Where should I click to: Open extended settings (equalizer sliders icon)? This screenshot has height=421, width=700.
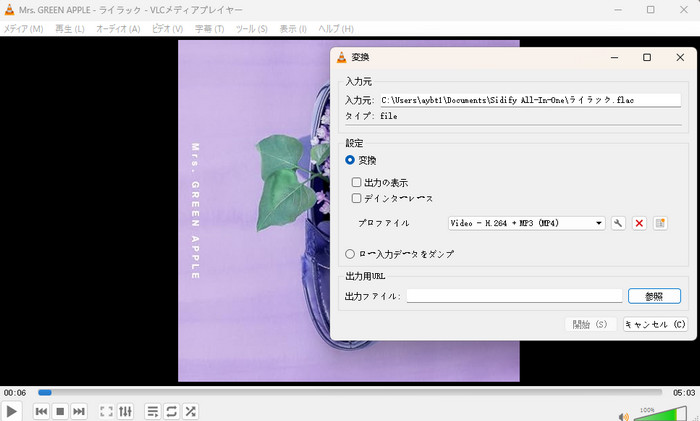tap(125, 411)
